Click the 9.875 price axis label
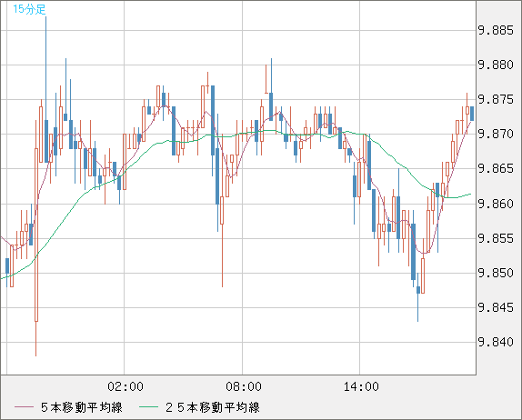Viewport: 522px width, 420px height. [x=496, y=99]
